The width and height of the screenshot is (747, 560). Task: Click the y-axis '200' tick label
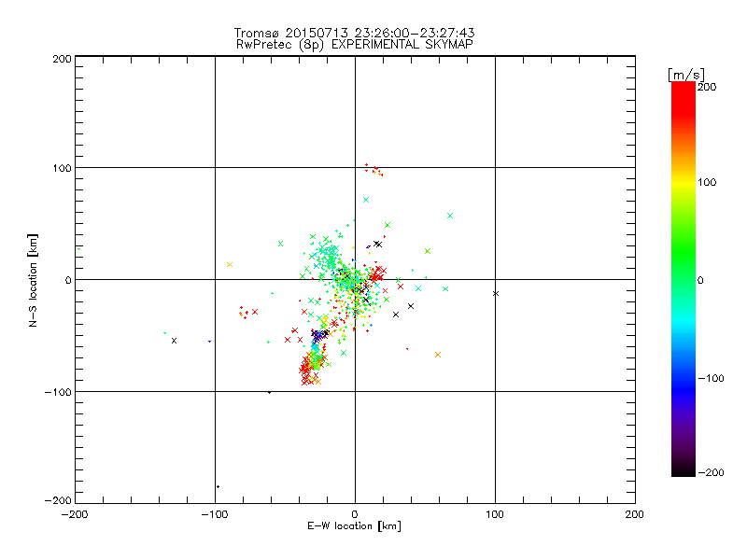[x=62, y=59]
